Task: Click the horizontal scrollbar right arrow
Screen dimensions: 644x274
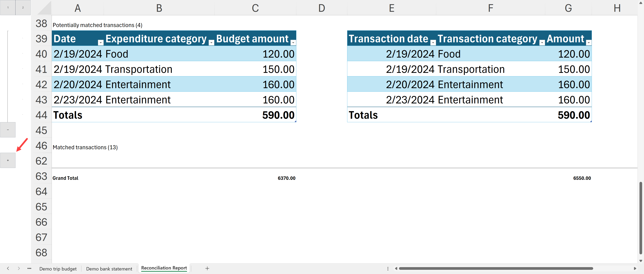Action: (635, 268)
